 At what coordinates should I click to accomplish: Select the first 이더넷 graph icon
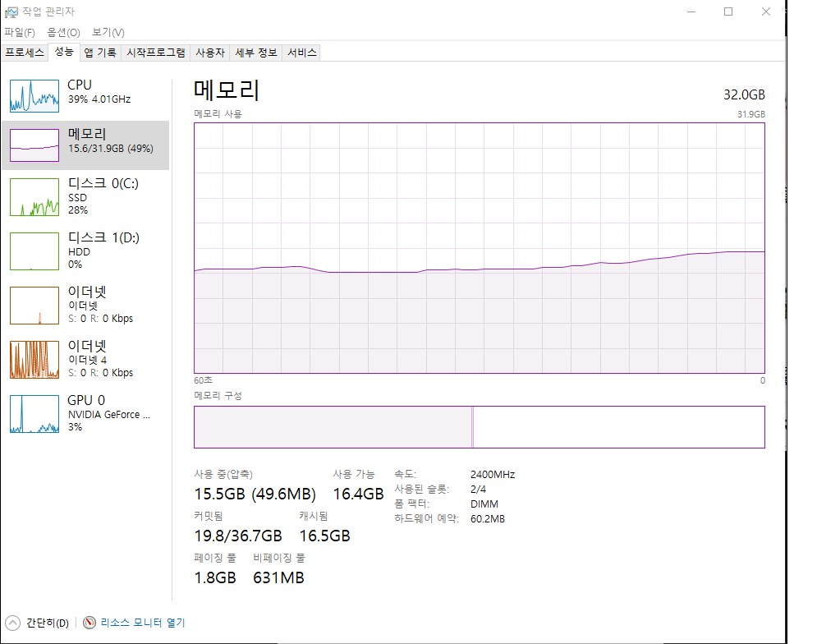coord(34,305)
